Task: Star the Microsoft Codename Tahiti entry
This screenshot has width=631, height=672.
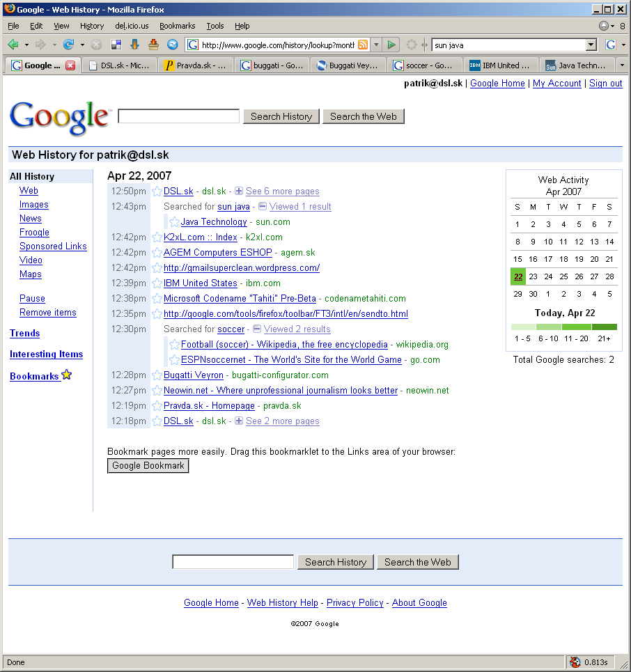Action: point(157,298)
